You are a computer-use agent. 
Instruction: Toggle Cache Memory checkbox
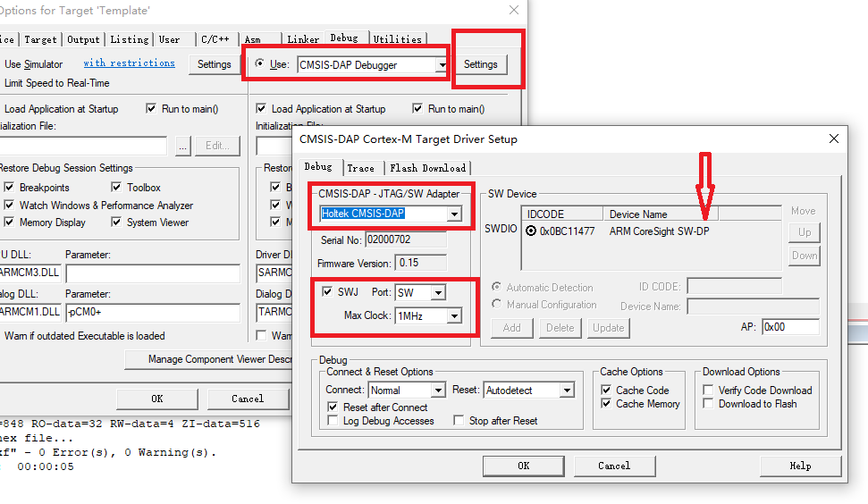[606, 403]
